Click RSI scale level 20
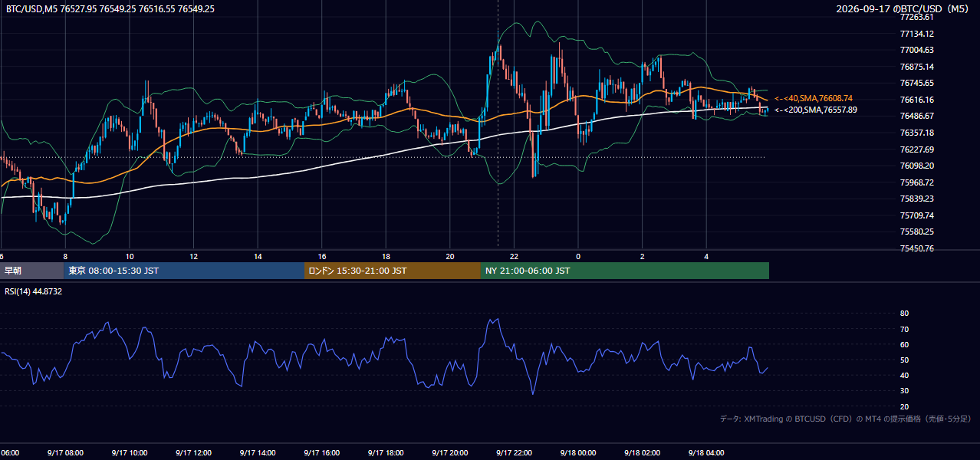Image resolution: width=980 pixels, height=460 pixels. pos(904,406)
